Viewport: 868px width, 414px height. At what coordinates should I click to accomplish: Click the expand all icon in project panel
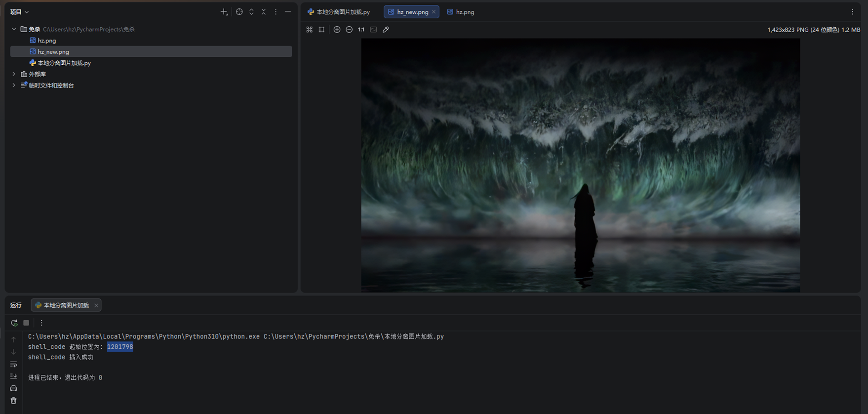(x=251, y=12)
